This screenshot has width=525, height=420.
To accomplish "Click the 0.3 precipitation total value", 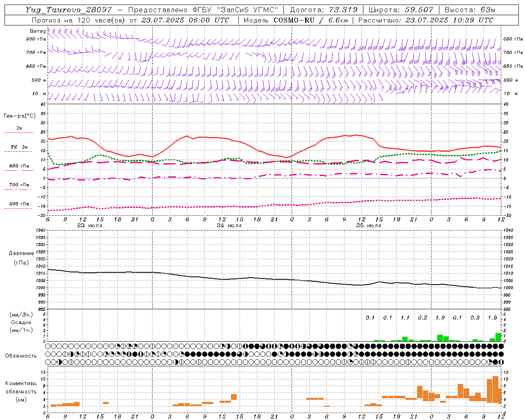I will [475, 317].
